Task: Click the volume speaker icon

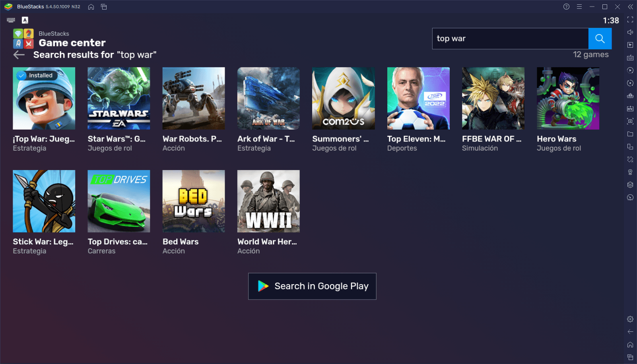Action: [x=630, y=32]
